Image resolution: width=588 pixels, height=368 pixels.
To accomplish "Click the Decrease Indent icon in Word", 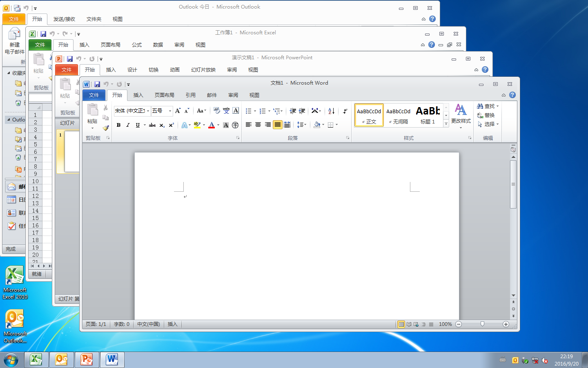I will (x=293, y=111).
